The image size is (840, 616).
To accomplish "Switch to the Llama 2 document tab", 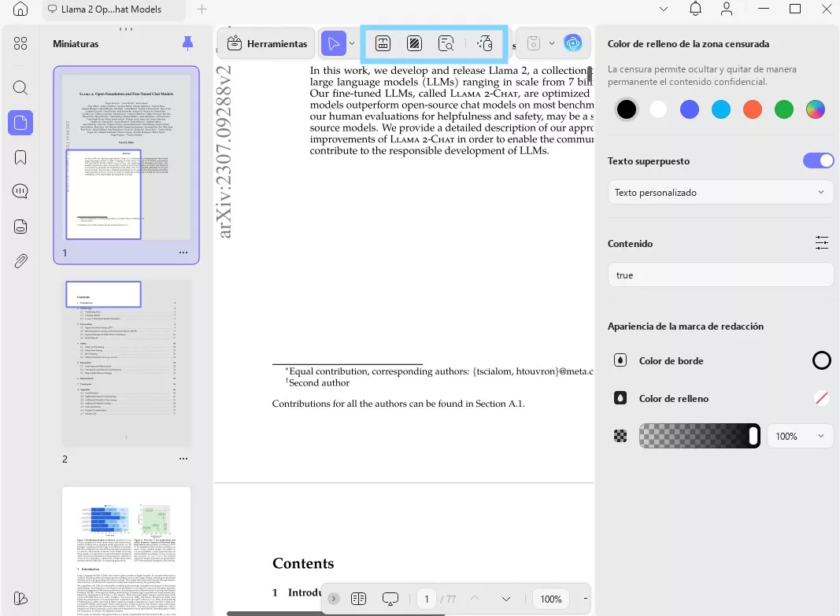I will [x=113, y=9].
